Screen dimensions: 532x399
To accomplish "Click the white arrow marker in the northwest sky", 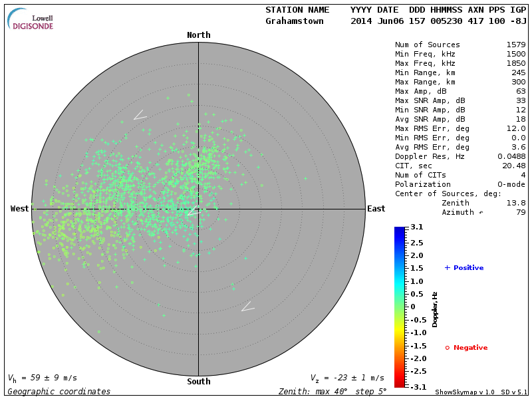I will [139, 116].
